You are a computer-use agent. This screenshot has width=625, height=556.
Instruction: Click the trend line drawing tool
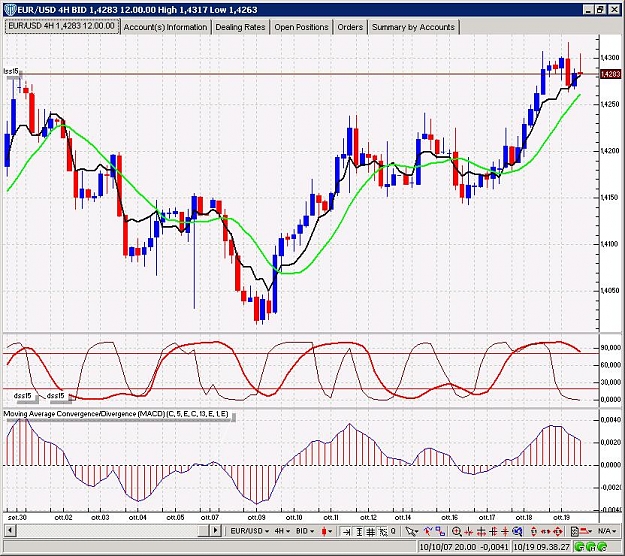point(428,531)
